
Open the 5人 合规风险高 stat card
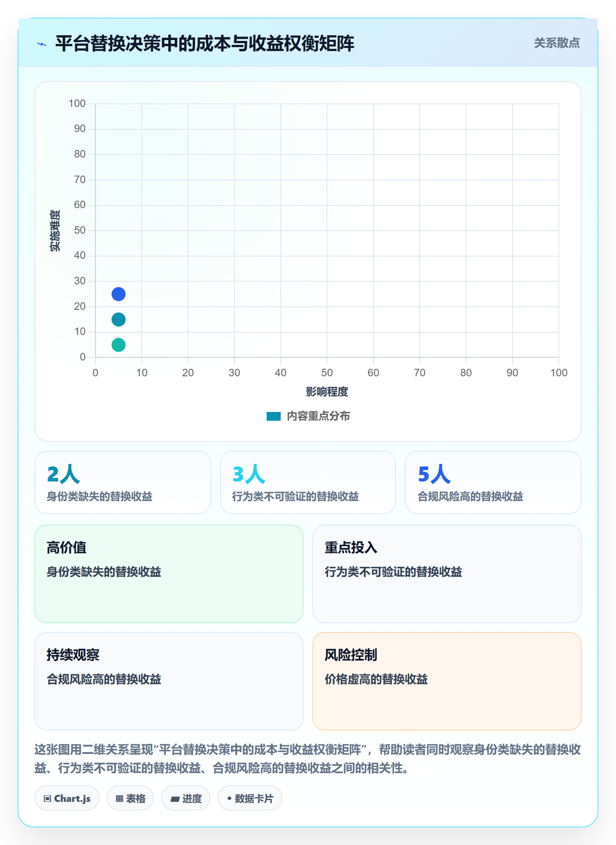(x=493, y=482)
